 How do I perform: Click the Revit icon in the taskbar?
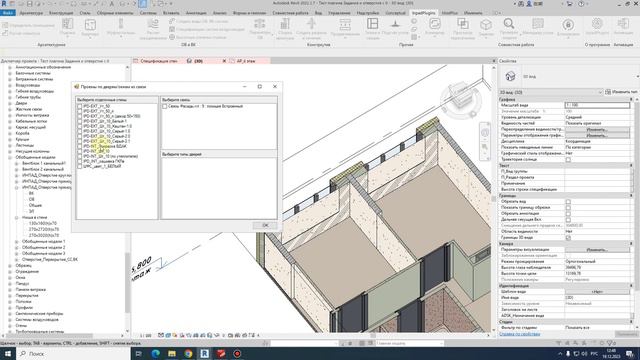tap(204, 353)
